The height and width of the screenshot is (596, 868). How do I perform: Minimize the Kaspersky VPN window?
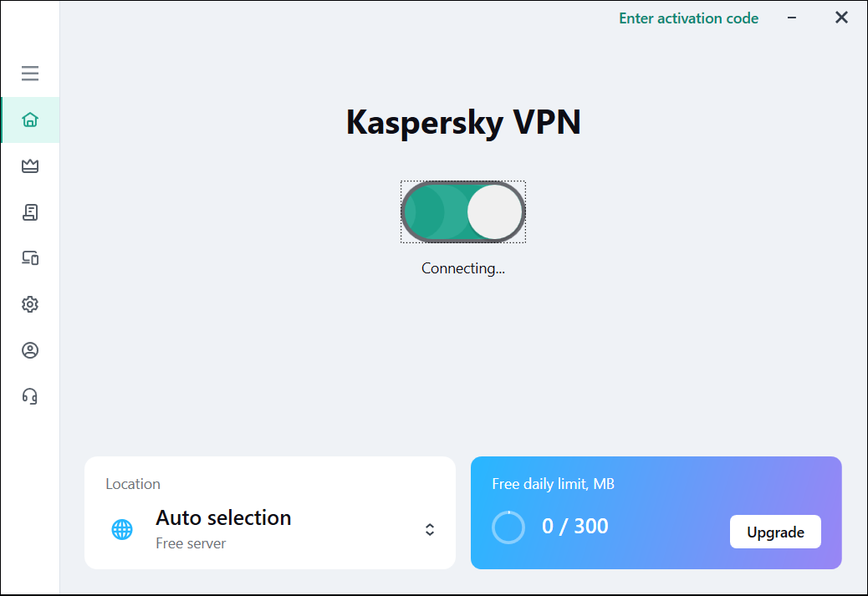[x=791, y=18]
